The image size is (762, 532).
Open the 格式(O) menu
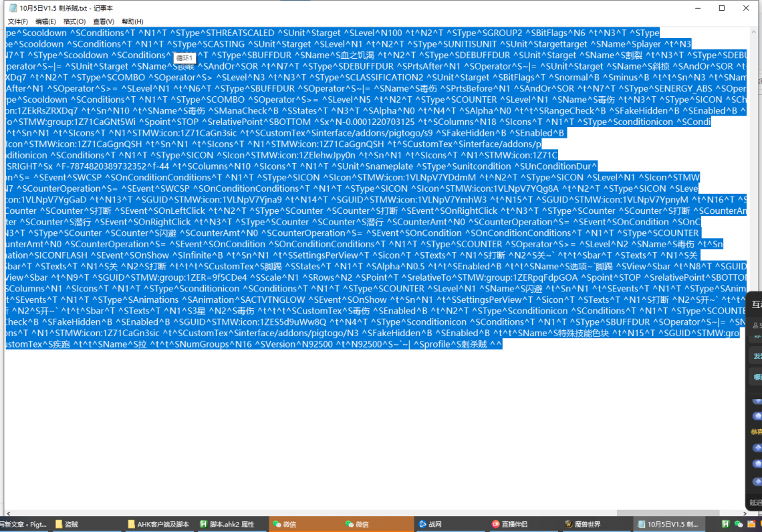point(75,21)
